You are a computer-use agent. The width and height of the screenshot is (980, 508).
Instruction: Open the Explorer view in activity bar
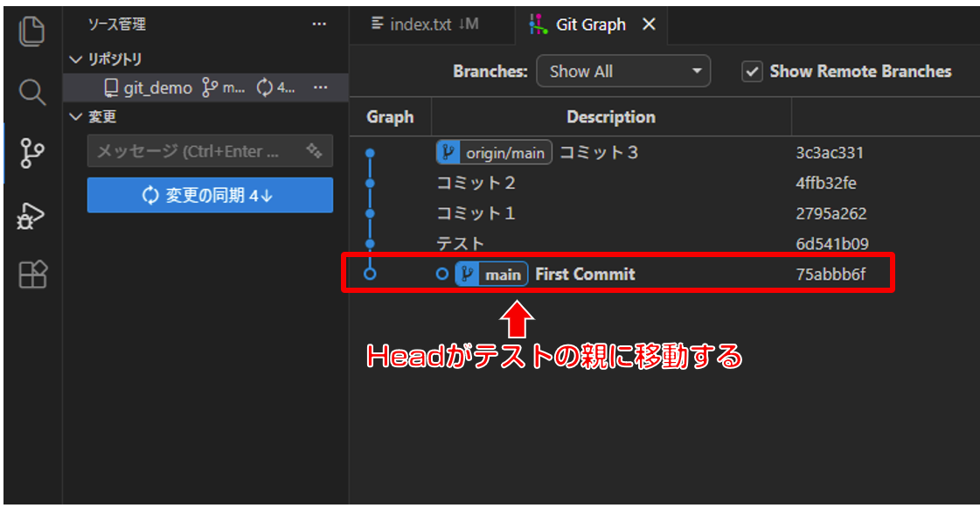pos(31,31)
